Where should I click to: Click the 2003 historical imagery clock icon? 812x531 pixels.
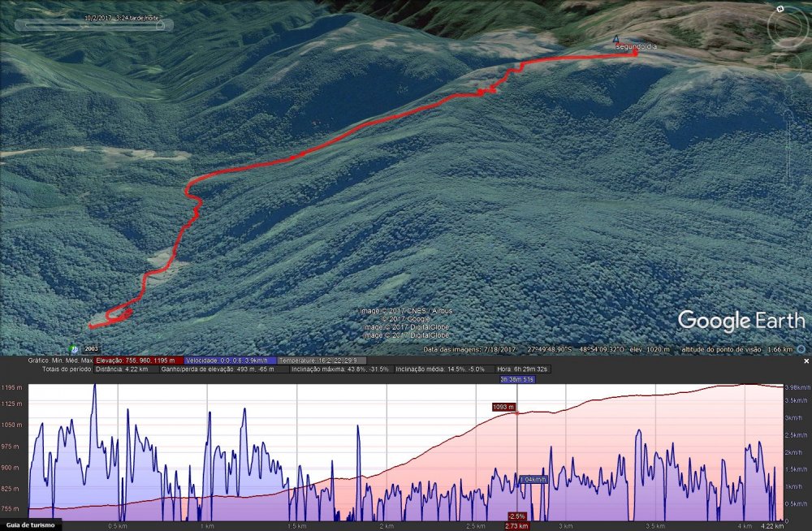point(75,349)
